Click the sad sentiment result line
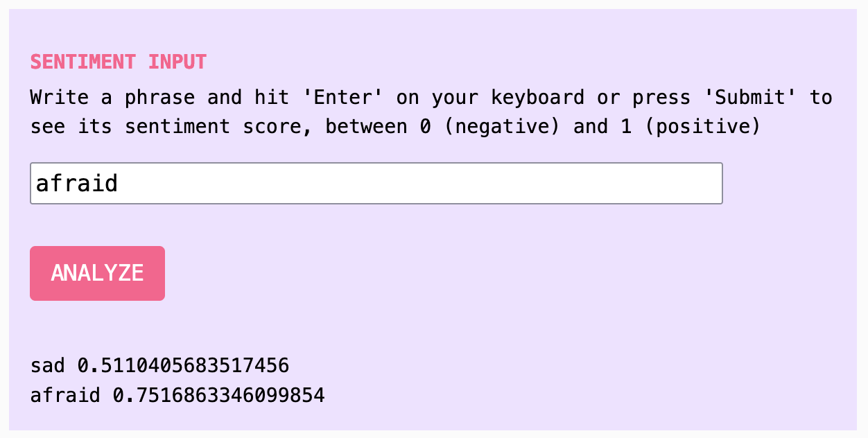Screen dimensions: 868x438 tap(159, 365)
